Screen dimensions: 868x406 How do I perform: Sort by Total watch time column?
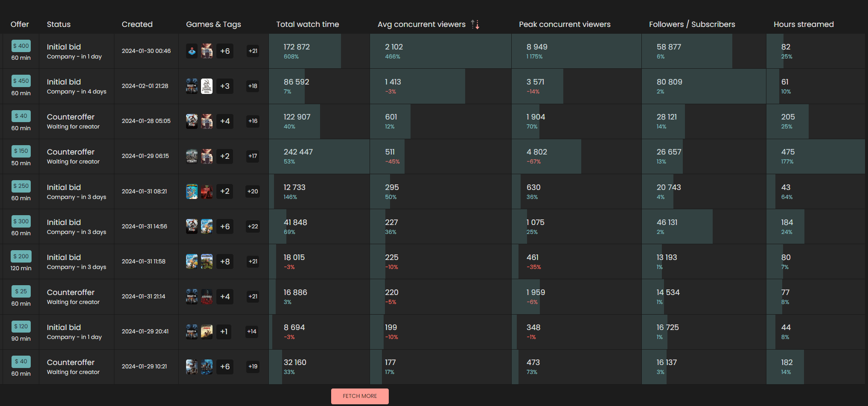[307, 24]
